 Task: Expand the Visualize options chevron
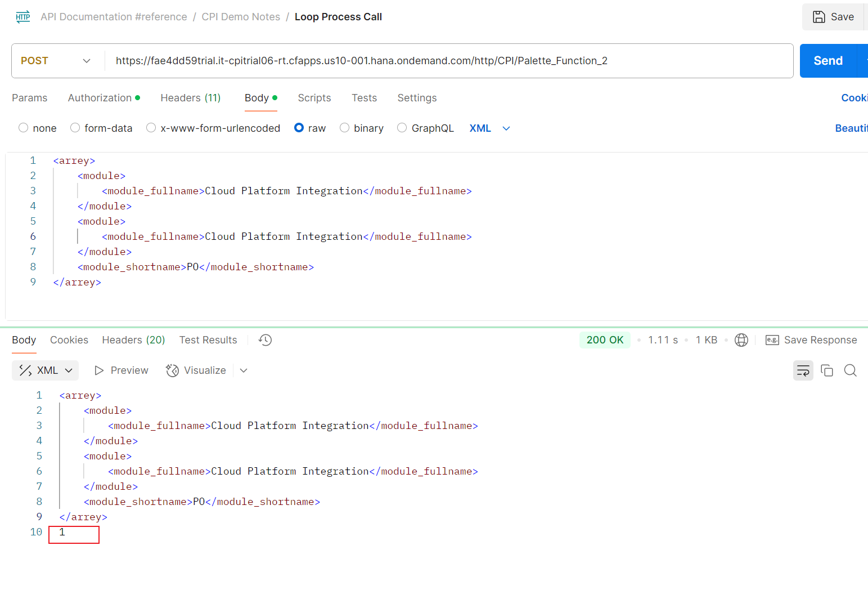(244, 370)
